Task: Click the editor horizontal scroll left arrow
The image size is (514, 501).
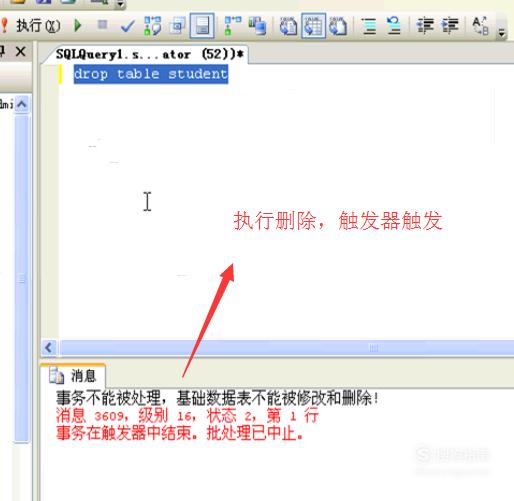Action: pos(49,348)
